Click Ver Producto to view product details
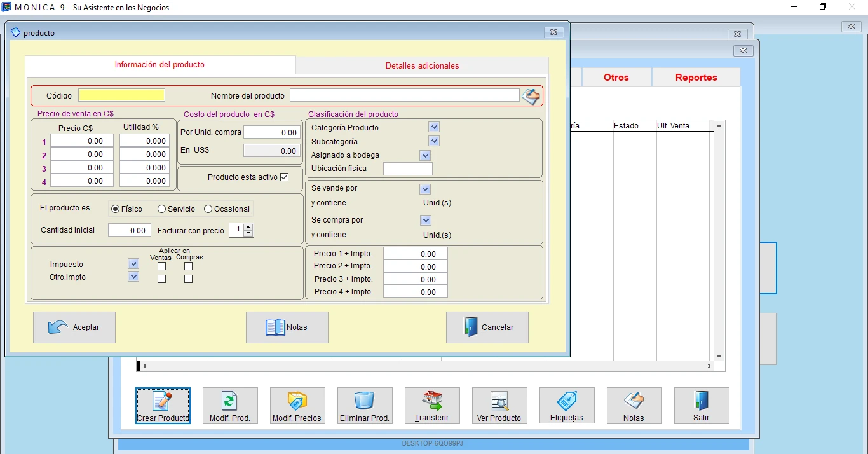 click(499, 405)
